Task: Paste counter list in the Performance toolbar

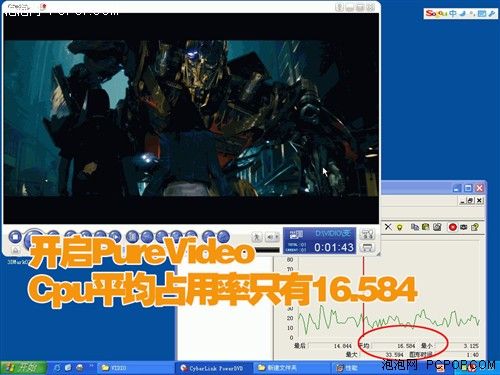Action: point(426,227)
